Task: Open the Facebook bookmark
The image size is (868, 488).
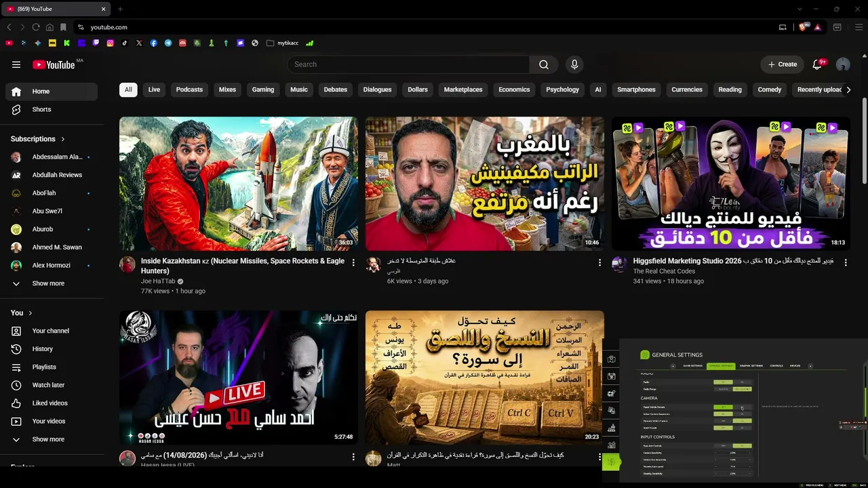Action: coord(154,43)
